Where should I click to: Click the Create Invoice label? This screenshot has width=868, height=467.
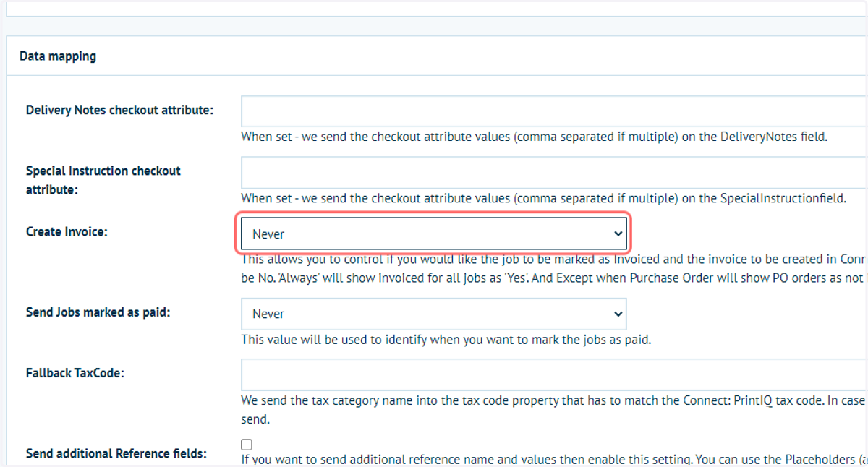pyautogui.click(x=67, y=232)
